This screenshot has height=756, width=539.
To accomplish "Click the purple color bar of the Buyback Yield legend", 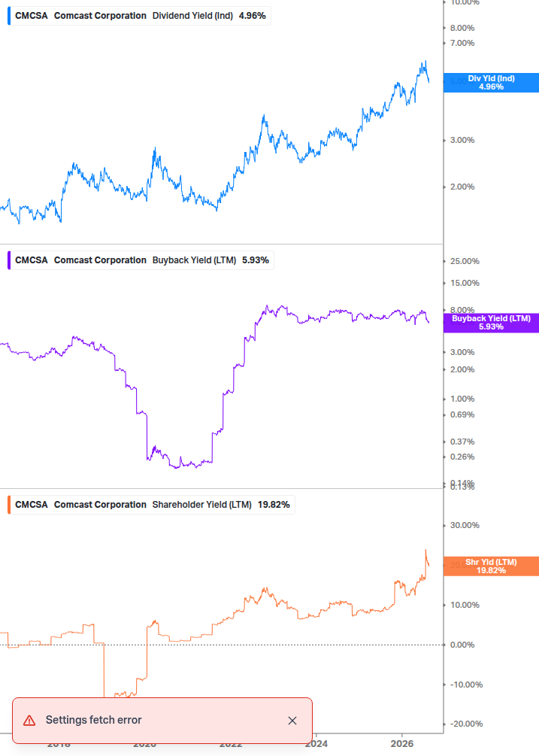I will [9, 260].
